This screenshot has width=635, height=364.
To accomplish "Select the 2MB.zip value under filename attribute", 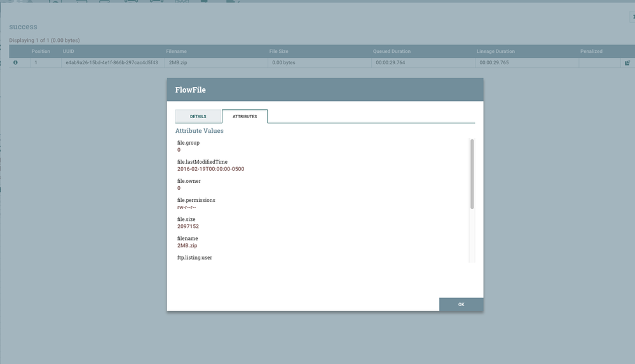I will click(187, 245).
